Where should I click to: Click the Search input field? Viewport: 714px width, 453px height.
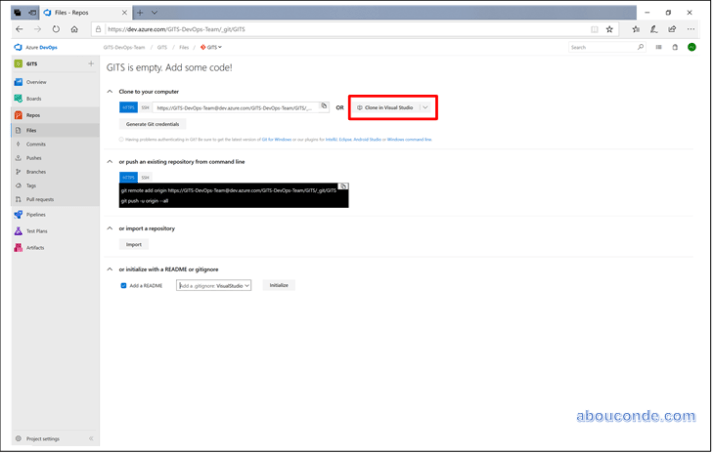[x=601, y=47]
